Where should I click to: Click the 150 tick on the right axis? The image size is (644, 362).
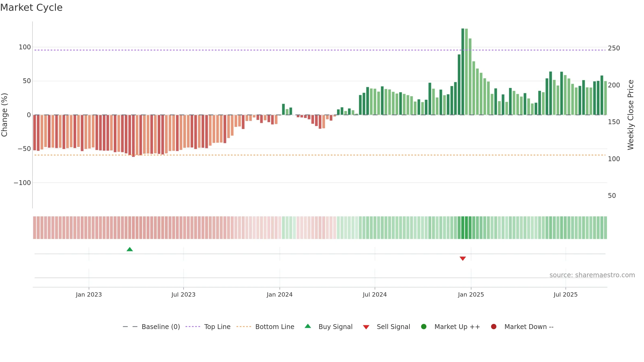[x=614, y=122]
